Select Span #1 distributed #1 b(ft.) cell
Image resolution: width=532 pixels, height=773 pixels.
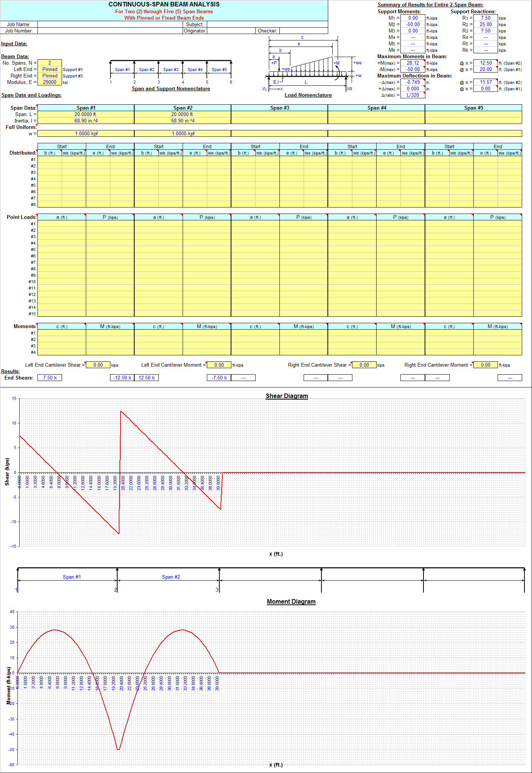[50, 159]
